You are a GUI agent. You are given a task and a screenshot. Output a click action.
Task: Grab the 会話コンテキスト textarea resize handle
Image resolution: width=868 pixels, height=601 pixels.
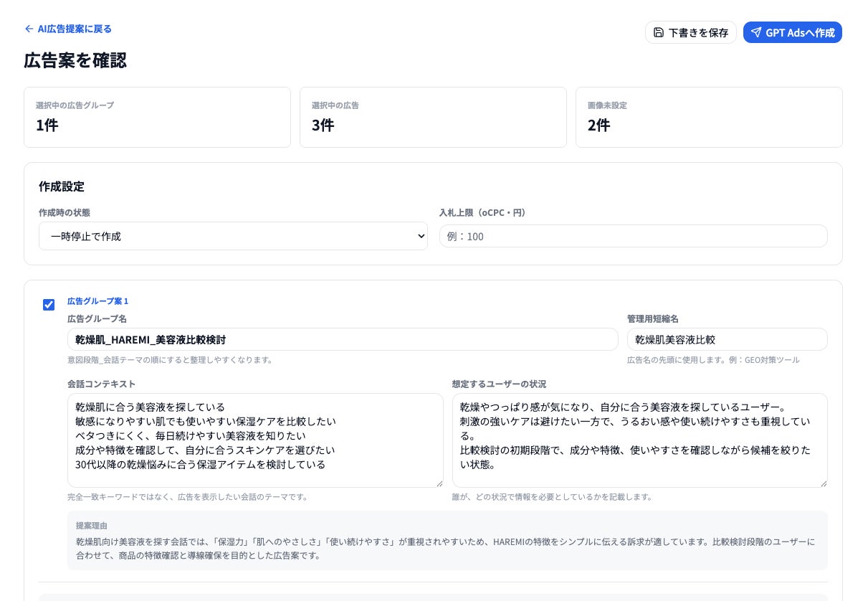coord(439,483)
